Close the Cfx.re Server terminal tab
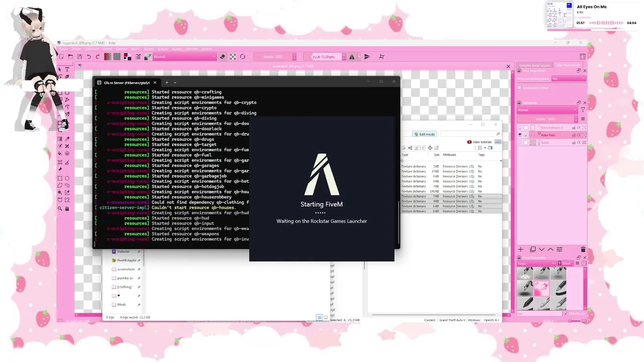 (x=155, y=82)
